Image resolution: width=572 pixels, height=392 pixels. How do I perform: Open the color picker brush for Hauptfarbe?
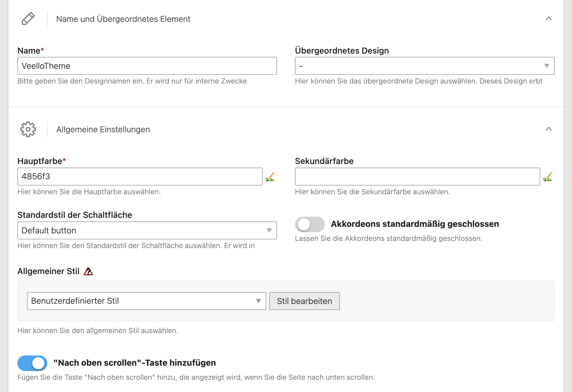point(270,177)
